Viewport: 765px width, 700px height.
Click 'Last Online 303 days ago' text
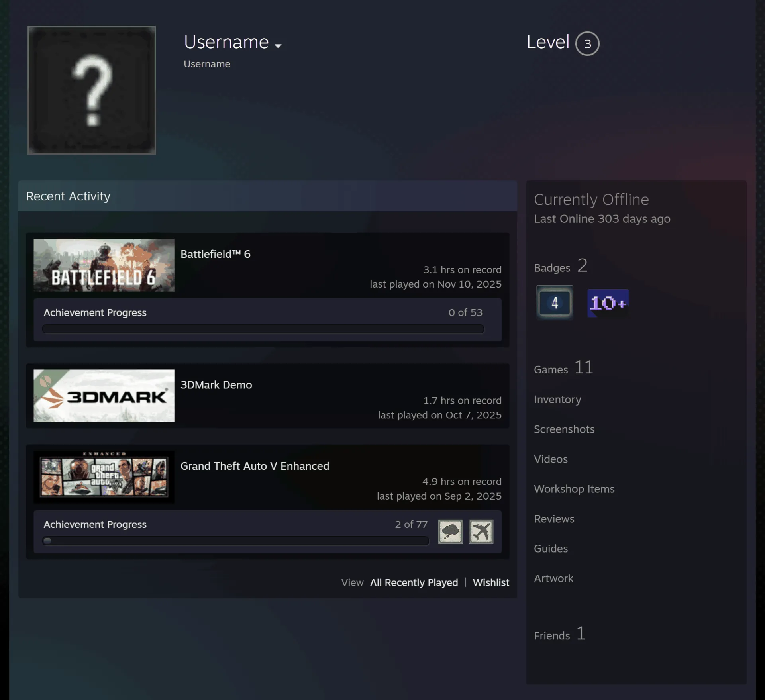(x=602, y=219)
